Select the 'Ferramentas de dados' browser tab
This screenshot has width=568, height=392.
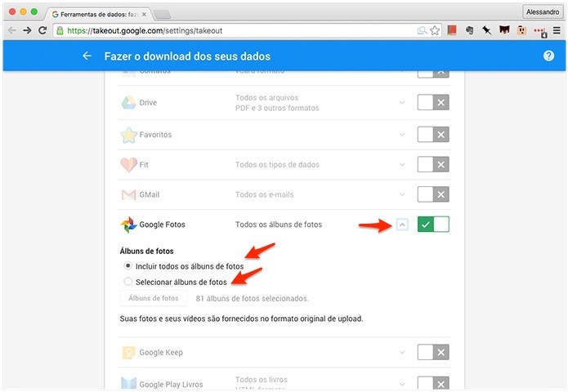[x=98, y=14]
